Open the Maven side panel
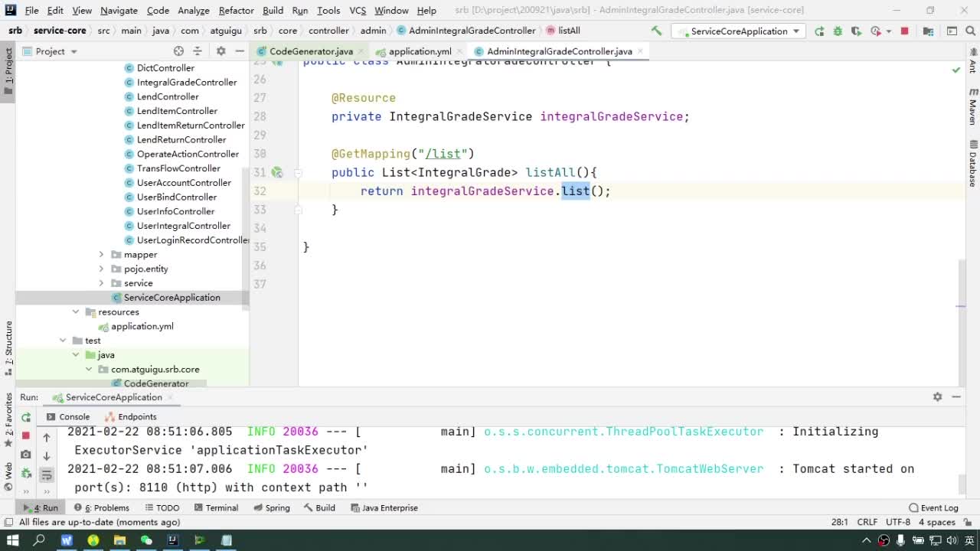 pyautogui.click(x=972, y=106)
